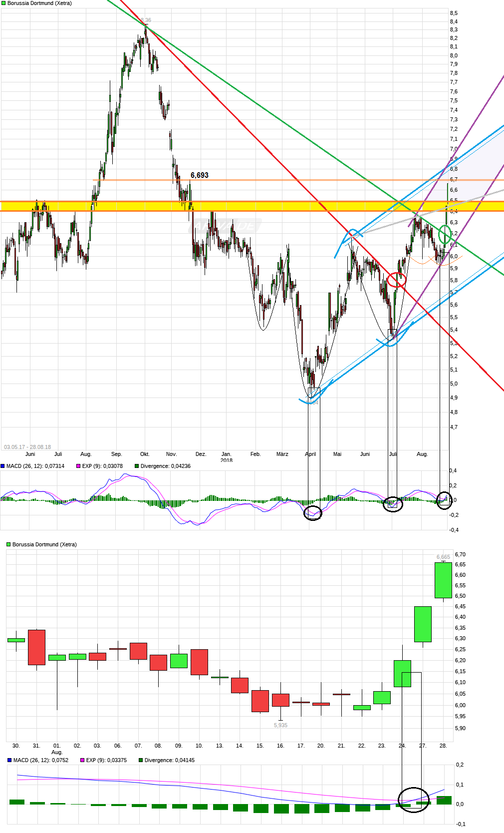
Task: Click 'Divergence: 0,04145' legend text
Action: [x=170, y=760]
